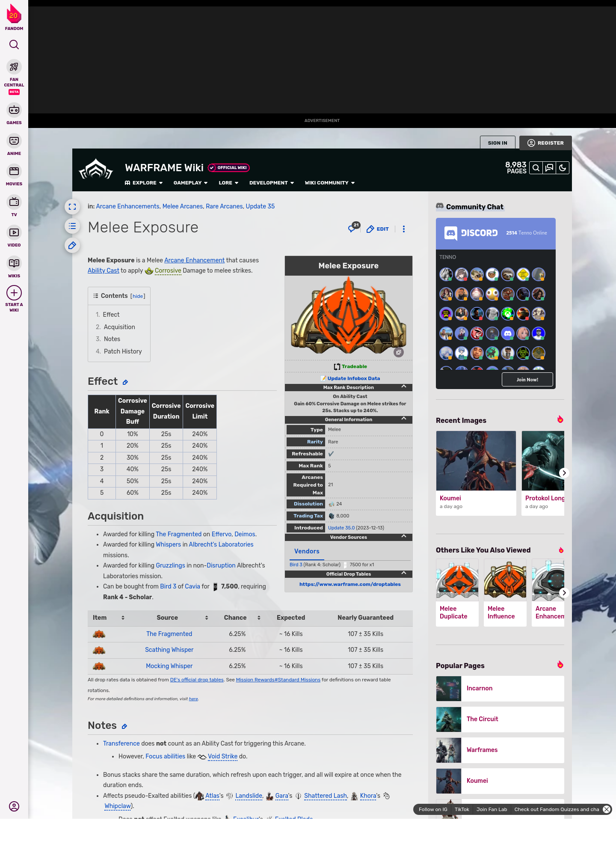Open the Update Infobox Data link
This screenshot has height=856, width=616.
click(353, 378)
